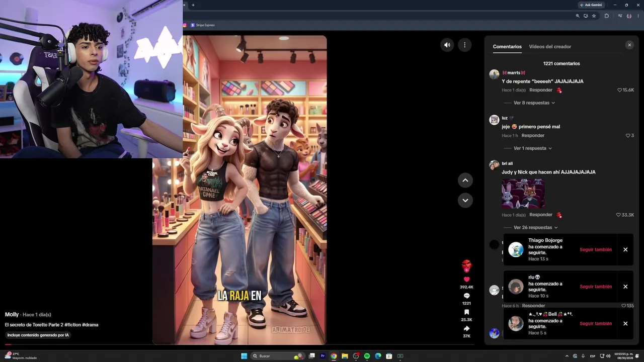Share the video using the 37K arrow
The image size is (644, 362).
point(466,329)
